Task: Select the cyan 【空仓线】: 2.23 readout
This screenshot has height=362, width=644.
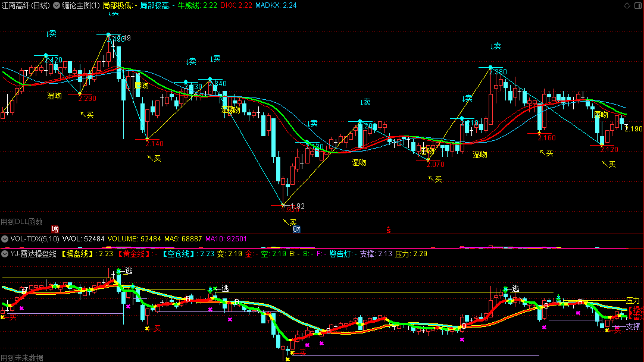Action: click(187, 254)
